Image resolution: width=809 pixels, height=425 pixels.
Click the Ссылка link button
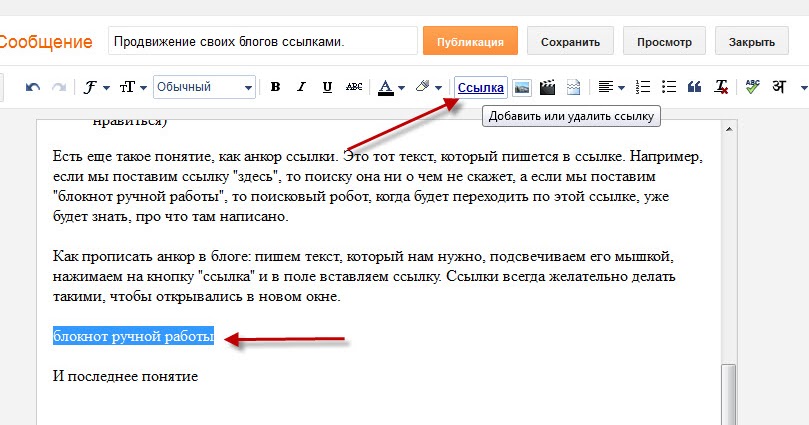[481, 88]
